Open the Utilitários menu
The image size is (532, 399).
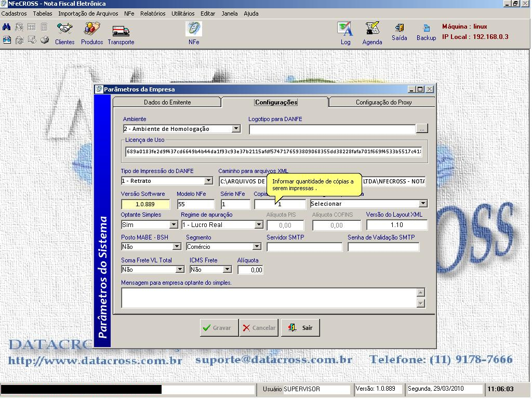(x=183, y=14)
